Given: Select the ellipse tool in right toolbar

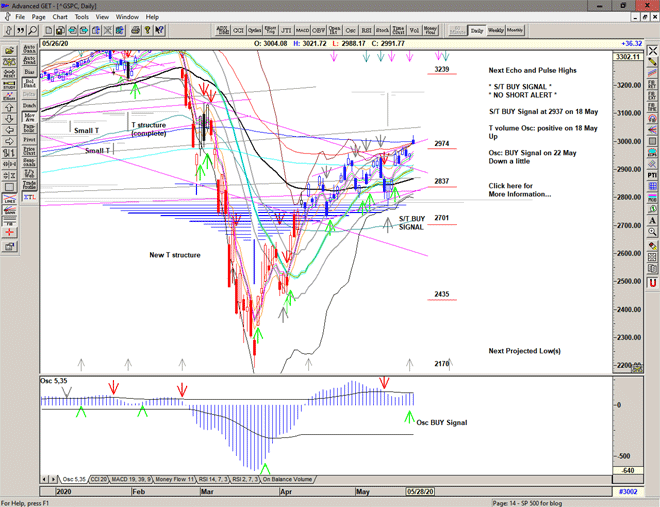Looking at the screenshot, I should pos(652,152).
